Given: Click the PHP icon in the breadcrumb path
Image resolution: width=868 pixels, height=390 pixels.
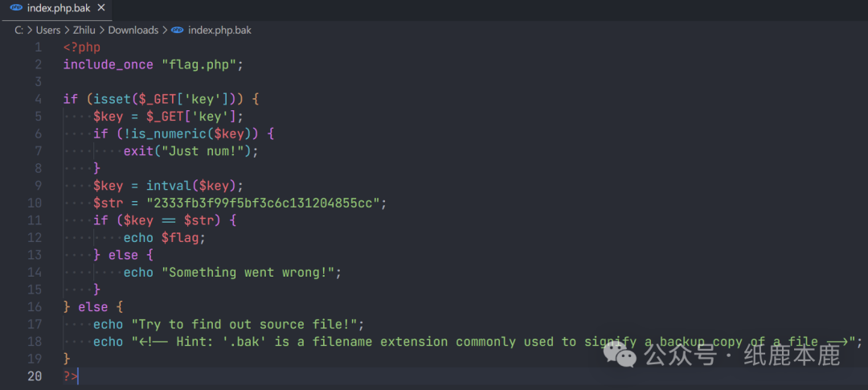Looking at the screenshot, I should [x=176, y=30].
